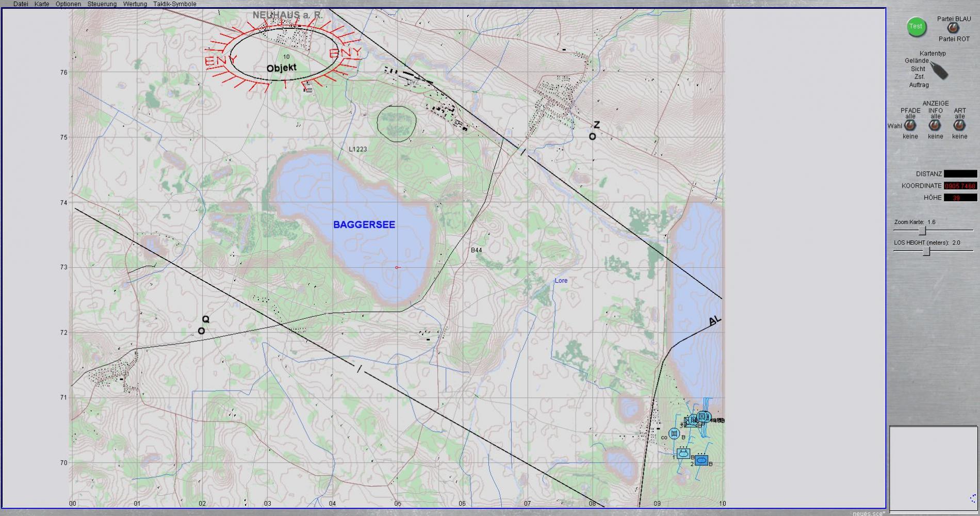980x516 pixels.
Task: Click the KOORDINATE readout field
Action: [x=960, y=186]
